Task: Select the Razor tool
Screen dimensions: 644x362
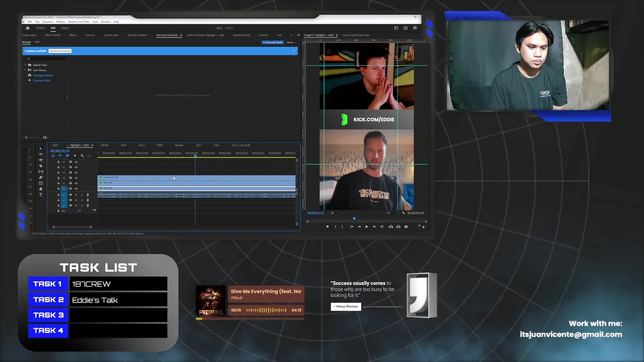Action: coord(41,166)
